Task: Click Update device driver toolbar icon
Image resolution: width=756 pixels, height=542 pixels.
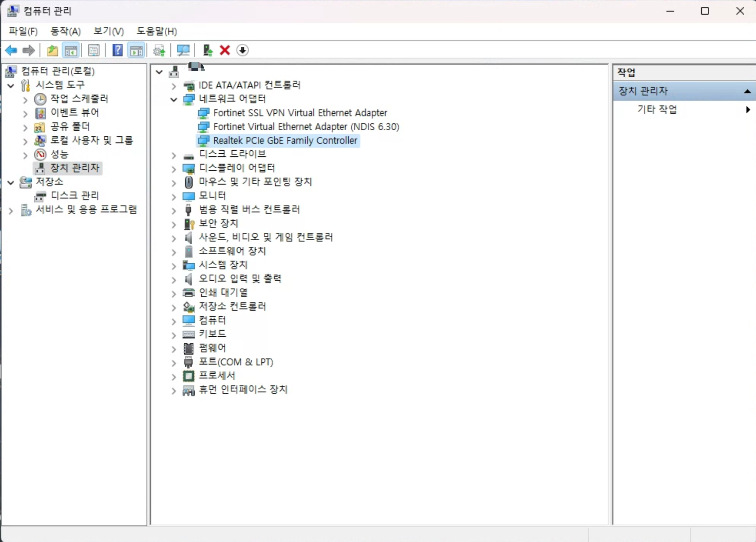Action: [208, 50]
